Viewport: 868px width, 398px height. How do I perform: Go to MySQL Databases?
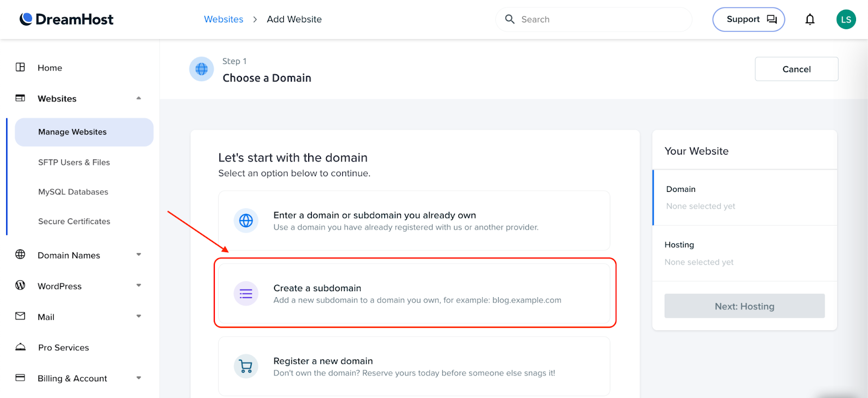tap(73, 192)
